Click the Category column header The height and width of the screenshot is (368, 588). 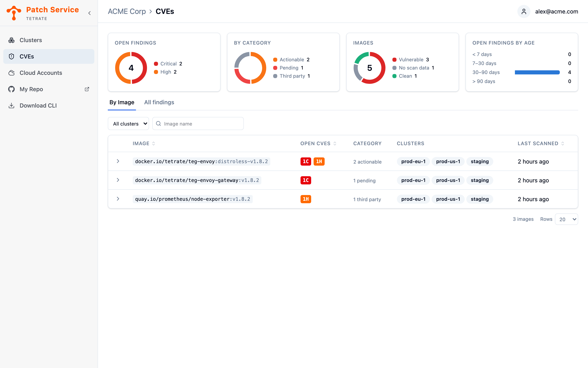(x=367, y=144)
